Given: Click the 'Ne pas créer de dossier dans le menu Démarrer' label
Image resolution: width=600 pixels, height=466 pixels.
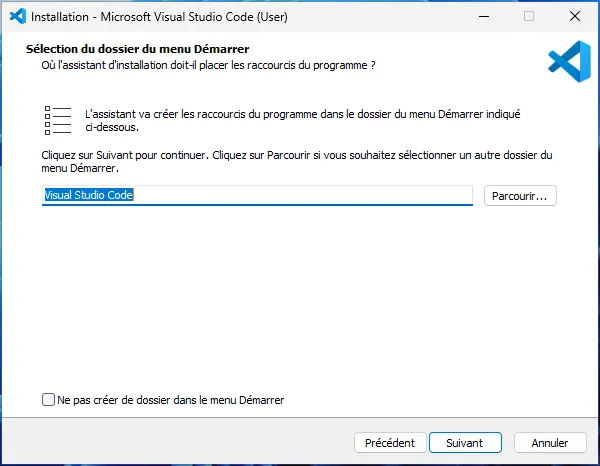Looking at the screenshot, I should (171, 400).
